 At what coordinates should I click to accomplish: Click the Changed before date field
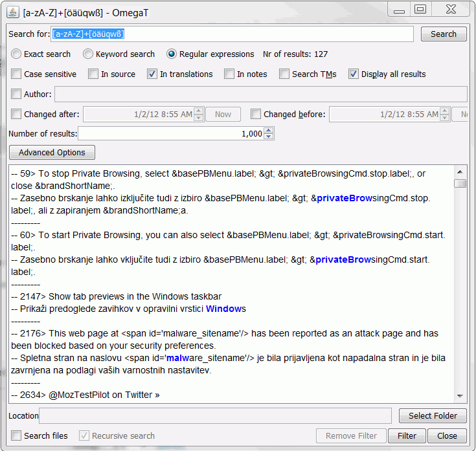click(385, 115)
